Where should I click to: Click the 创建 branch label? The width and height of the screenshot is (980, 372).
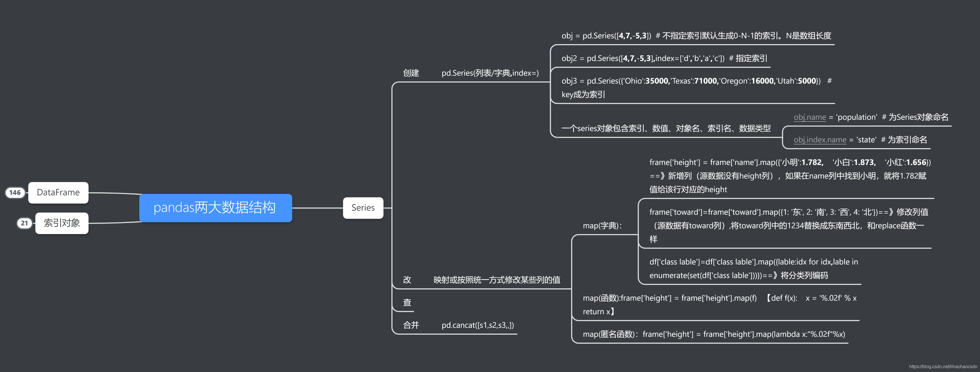click(x=411, y=73)
